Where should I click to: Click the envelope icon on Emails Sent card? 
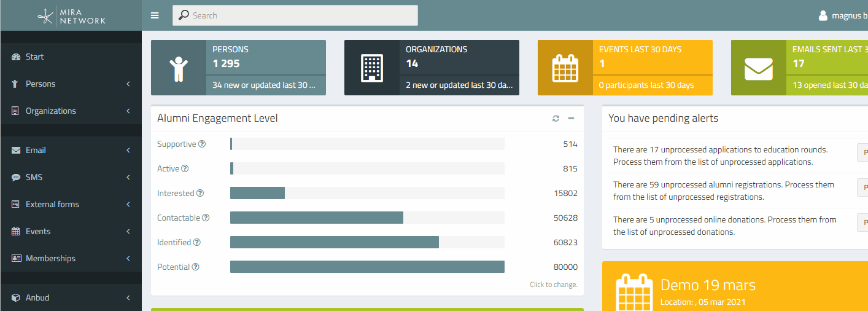(759, 68)
